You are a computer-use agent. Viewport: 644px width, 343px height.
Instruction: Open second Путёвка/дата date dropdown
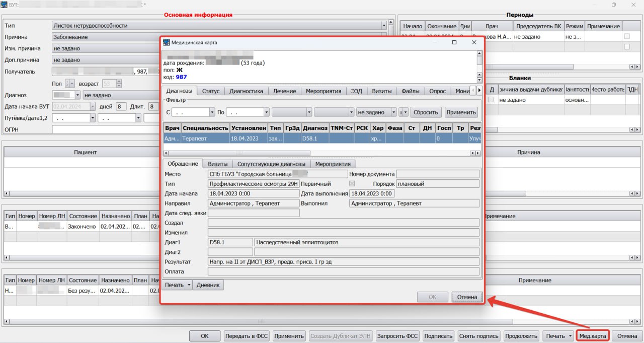pyautogui.click(x=138, y=118)
